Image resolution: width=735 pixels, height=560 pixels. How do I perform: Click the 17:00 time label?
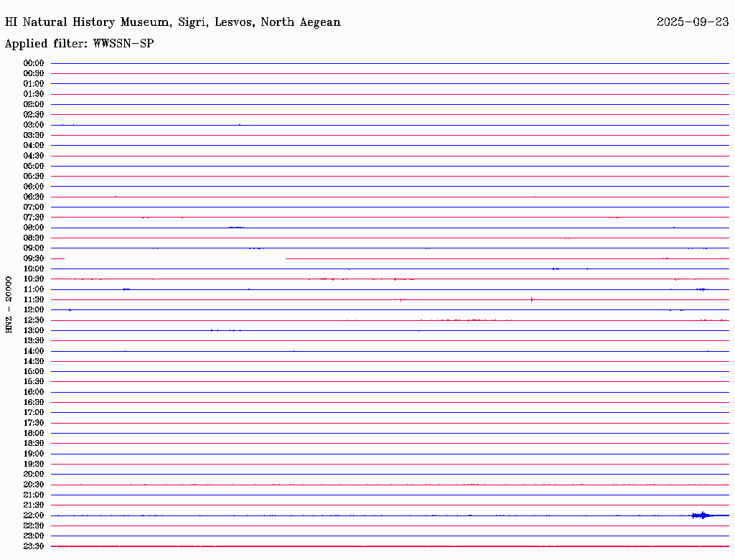click(34, 413)
